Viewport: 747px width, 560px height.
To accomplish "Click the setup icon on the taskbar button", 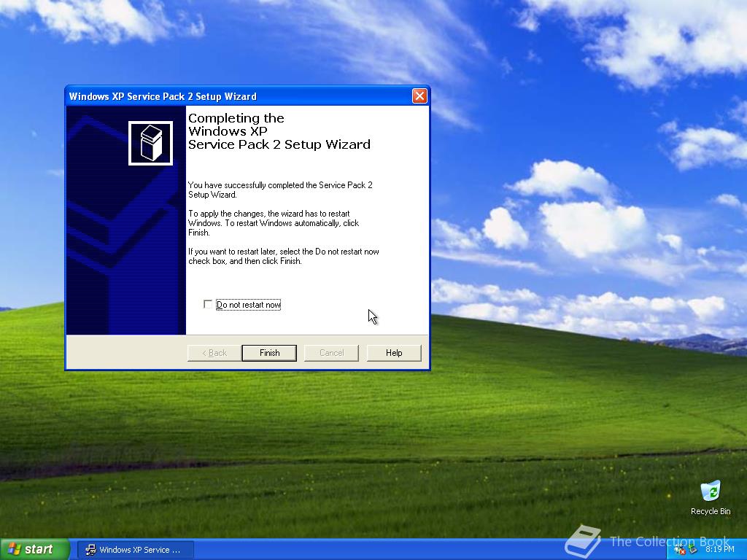I will pyautogui.click(x=91, y=549).
